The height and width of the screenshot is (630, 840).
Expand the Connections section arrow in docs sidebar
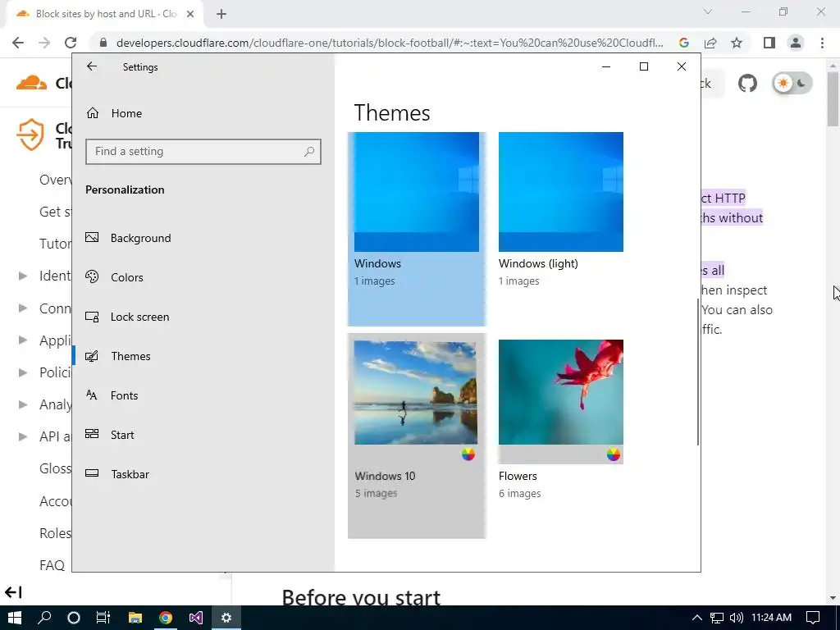point(22,308)
